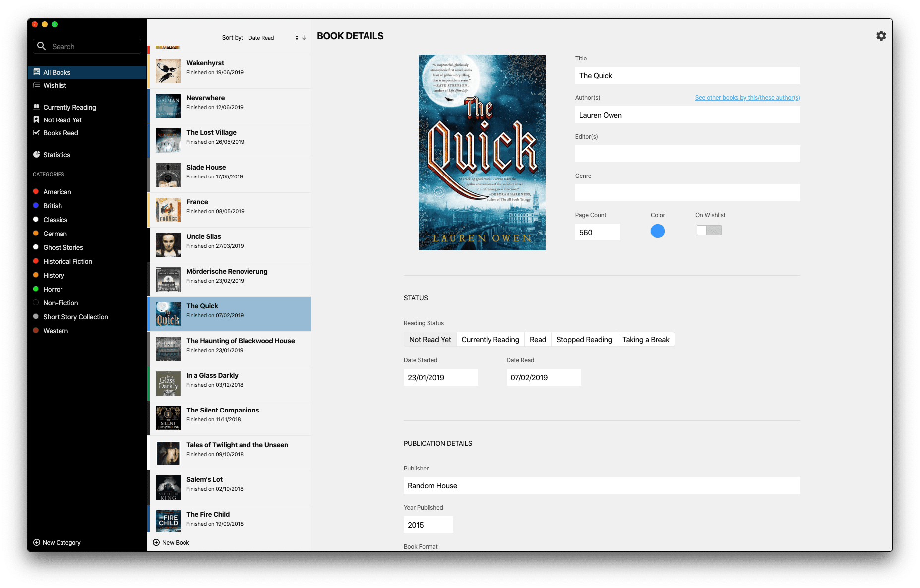The width and height of the screenshot is (920, 588).
Task: Toggle the On Wishlist switch
Action: click(709, 230)
